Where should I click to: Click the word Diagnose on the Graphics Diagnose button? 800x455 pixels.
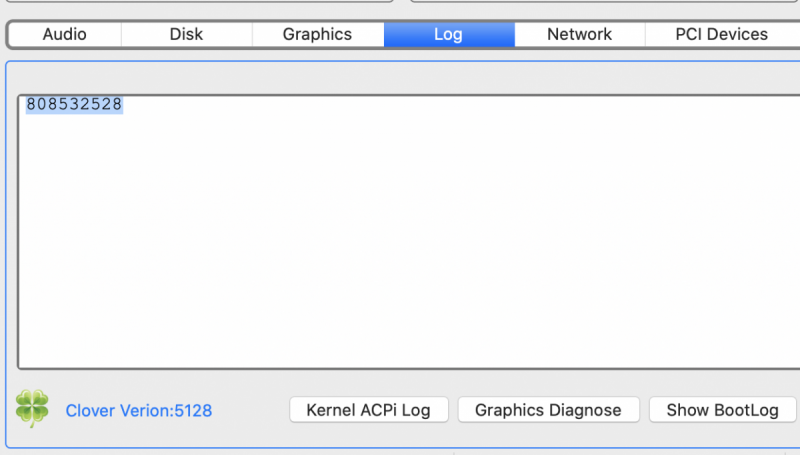click(586, 410)
